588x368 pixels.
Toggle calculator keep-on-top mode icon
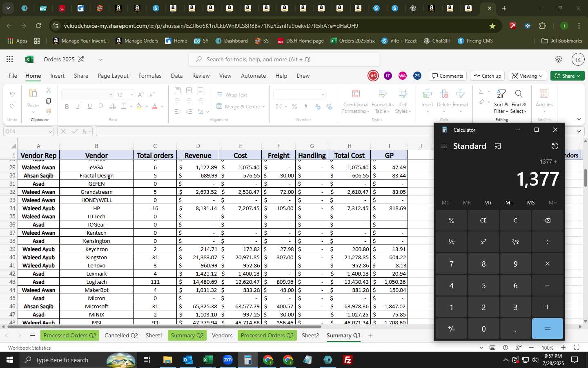(x=498, y=146)
